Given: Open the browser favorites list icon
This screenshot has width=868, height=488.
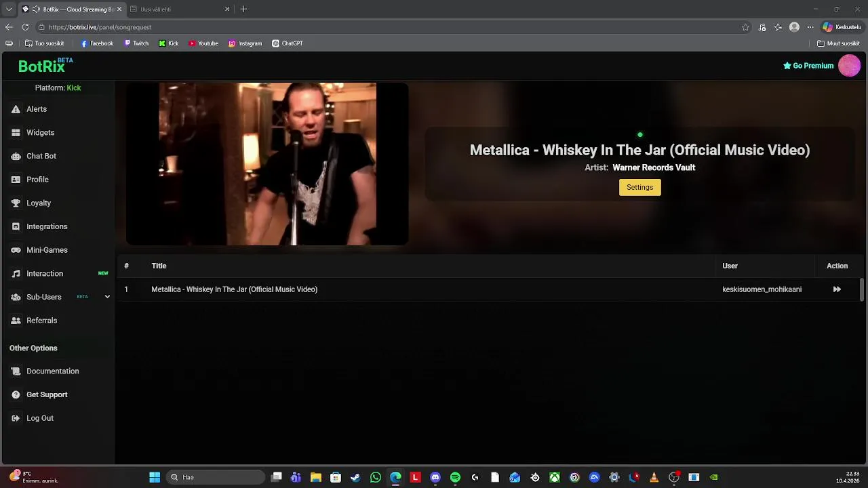Looking at the screenshot, I should coord(778,27).
